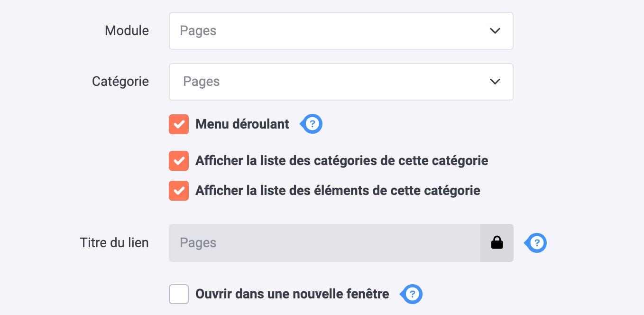
Task: Enable Ouvrir dans une nouvelle fenêtre checkbox
Action: tap(179, 294)
